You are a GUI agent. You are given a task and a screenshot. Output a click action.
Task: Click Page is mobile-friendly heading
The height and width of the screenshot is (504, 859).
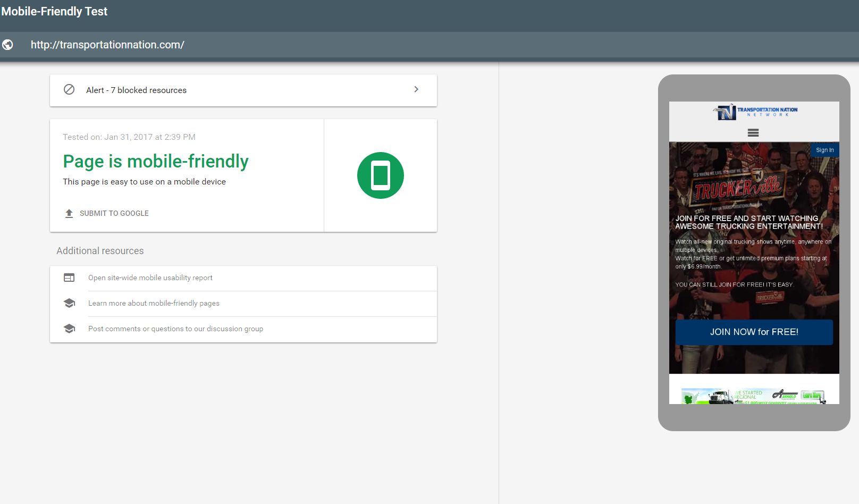pos(156,161)
